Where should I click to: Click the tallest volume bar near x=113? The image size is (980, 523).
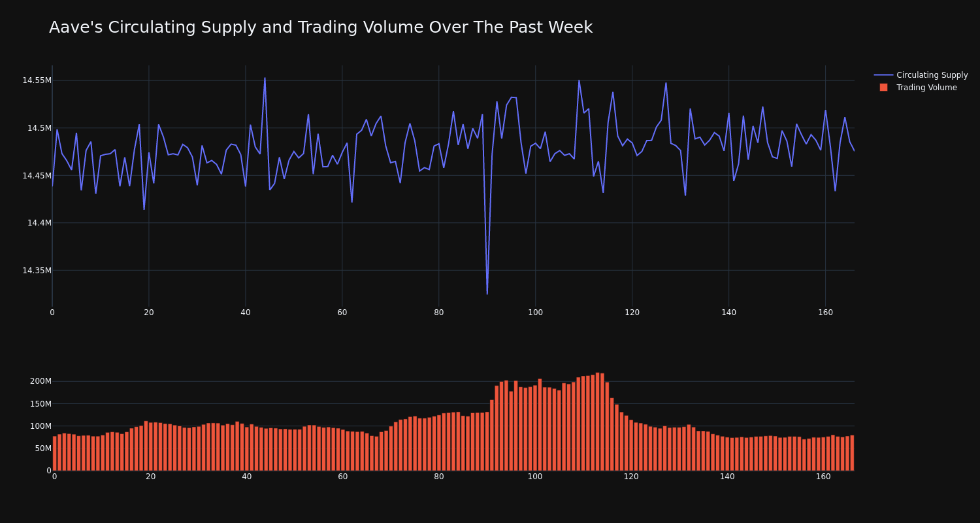(x=598, y=422)
